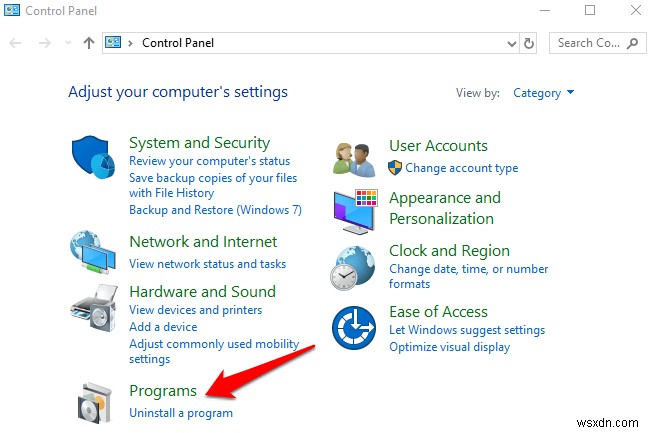Viewport: 650px width, 433px height.
Task: Expand the address bar history dropdown
Action: point(510,43)
